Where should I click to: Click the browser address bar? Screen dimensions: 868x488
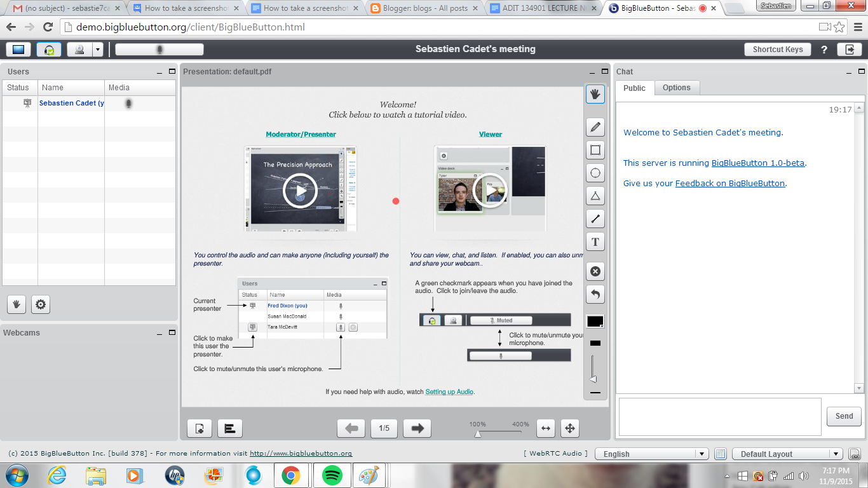[438, 27]
